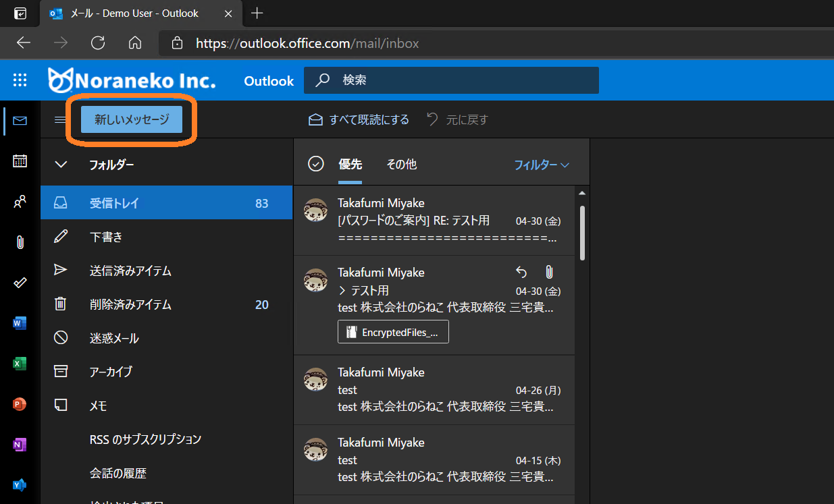
Task: Open the 会話の履歴 folder
Action: click(x=166, y=473)
